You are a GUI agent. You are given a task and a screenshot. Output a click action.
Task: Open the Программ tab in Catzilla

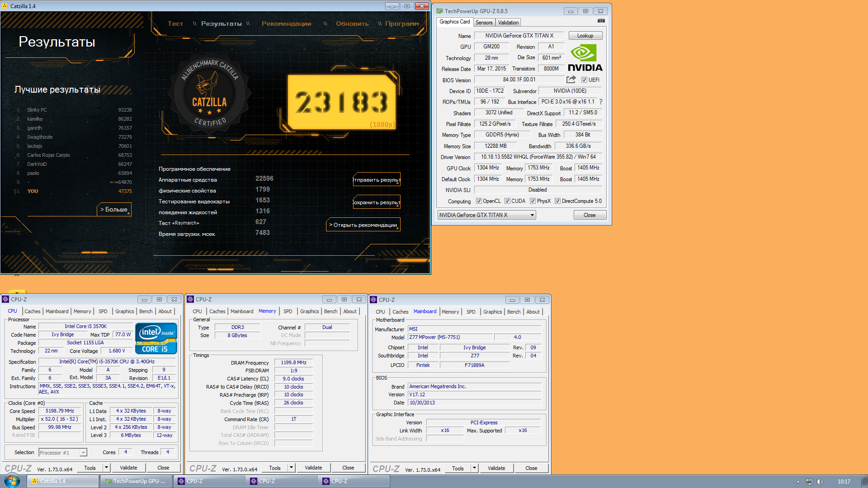[x=402, y=23]
